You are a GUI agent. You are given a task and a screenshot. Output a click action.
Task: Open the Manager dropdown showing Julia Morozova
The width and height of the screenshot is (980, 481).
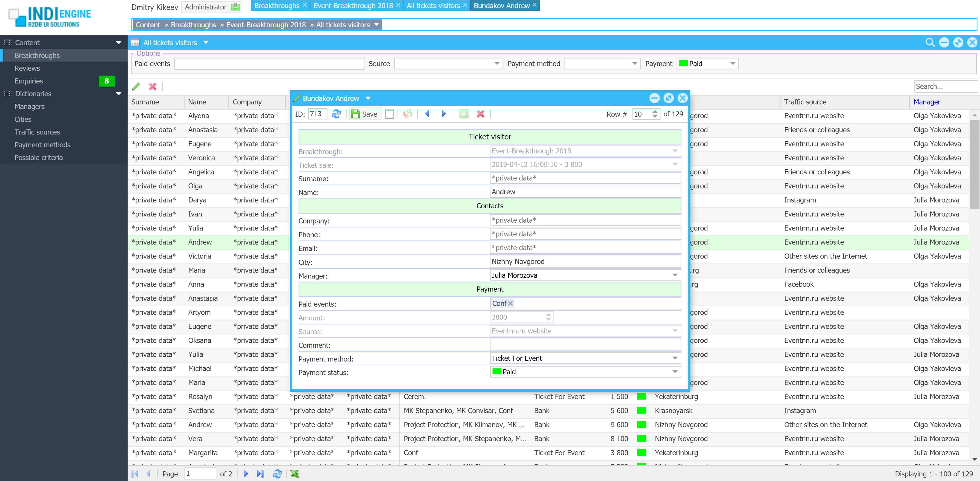675,275
